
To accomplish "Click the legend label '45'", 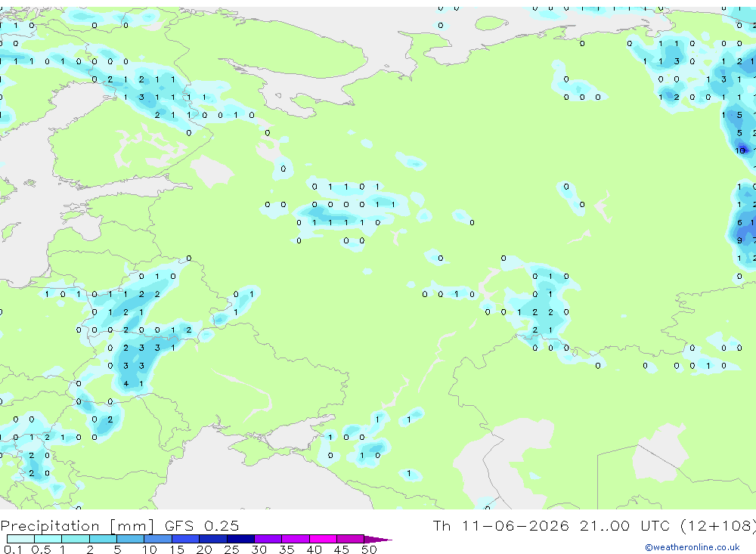I will (342, 549).
